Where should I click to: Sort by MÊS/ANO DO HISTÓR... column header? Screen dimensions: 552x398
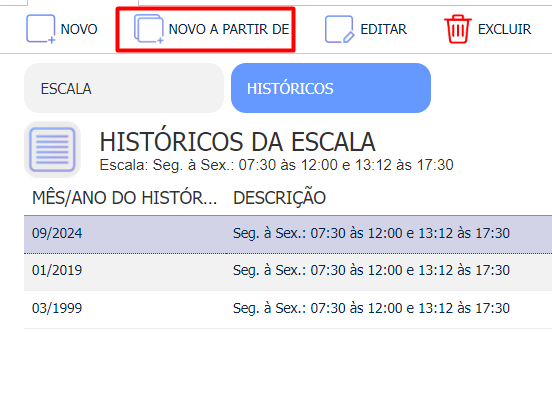click(x=124, y=198)
